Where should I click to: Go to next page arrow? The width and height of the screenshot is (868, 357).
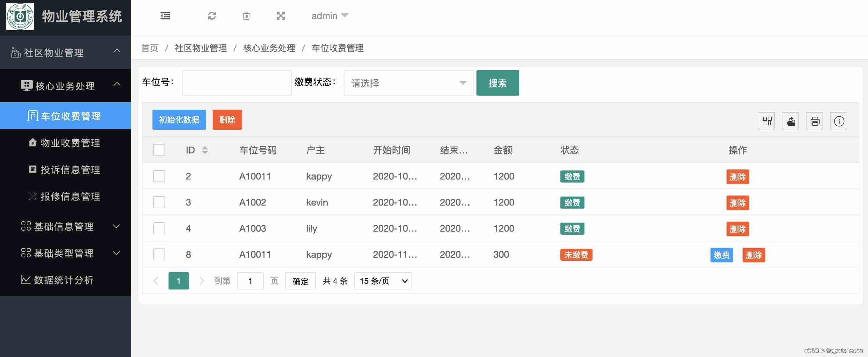pos(201,280)
